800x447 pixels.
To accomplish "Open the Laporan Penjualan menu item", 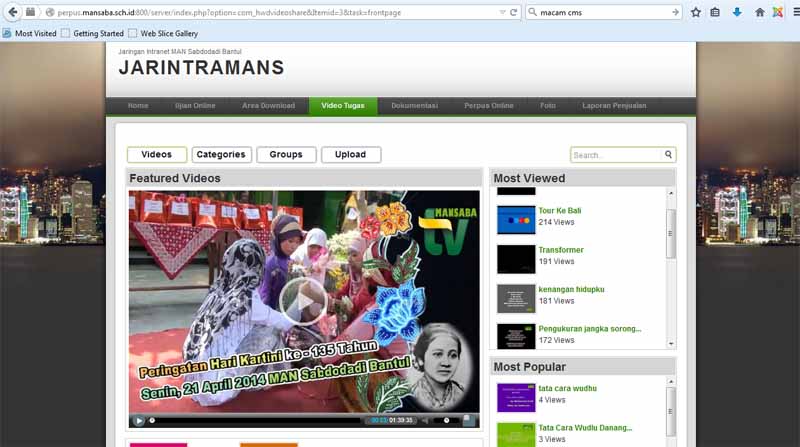I will pyautogui.click(x=614, y=106).
